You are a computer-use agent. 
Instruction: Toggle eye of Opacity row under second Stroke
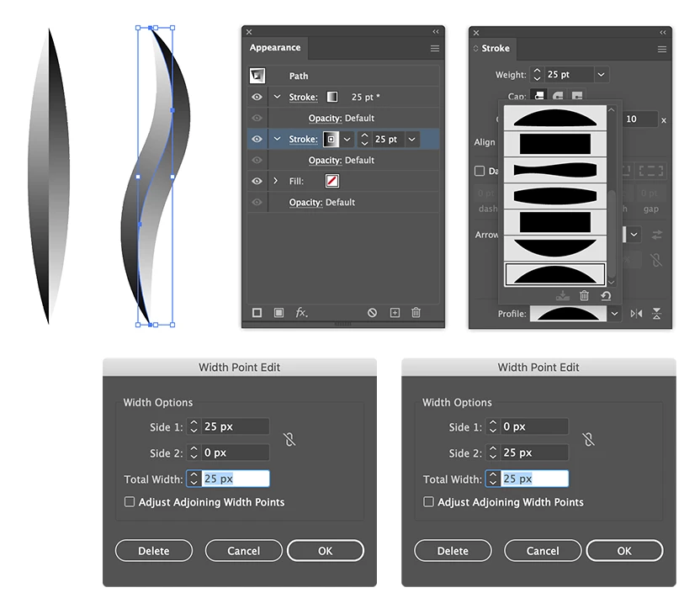pos(257,160)
